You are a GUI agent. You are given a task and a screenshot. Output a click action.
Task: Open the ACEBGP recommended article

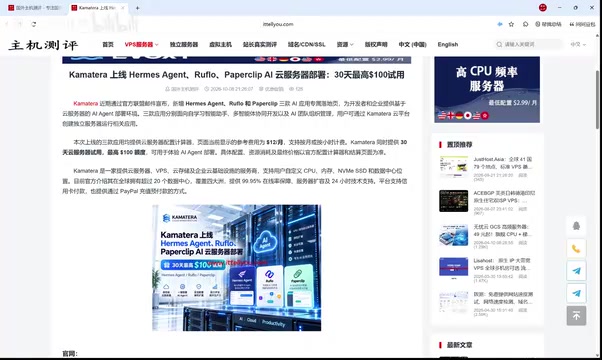tap(504, 197)
